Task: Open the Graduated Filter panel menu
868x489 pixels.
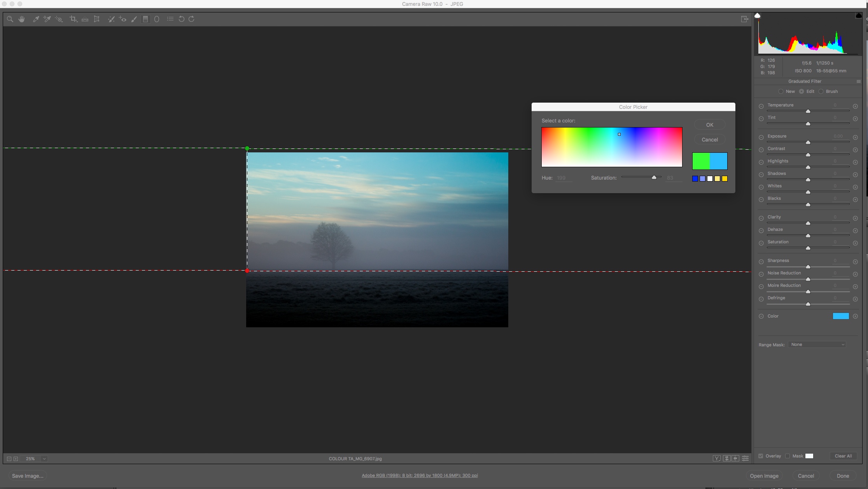Action: (x=858, y=81)
